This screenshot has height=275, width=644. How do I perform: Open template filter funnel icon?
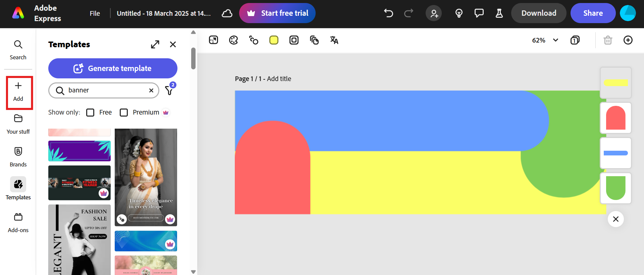click(169, 90)
